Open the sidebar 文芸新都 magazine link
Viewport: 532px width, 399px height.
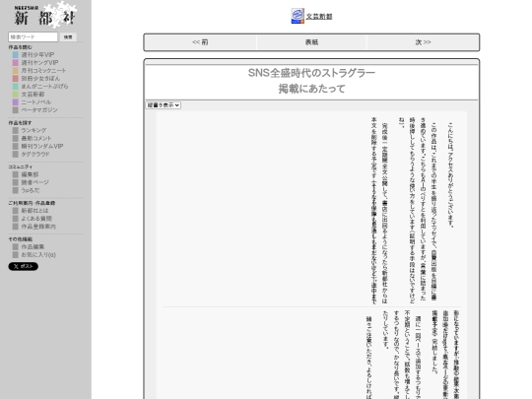pyautogui.click(x=33, y=94)
